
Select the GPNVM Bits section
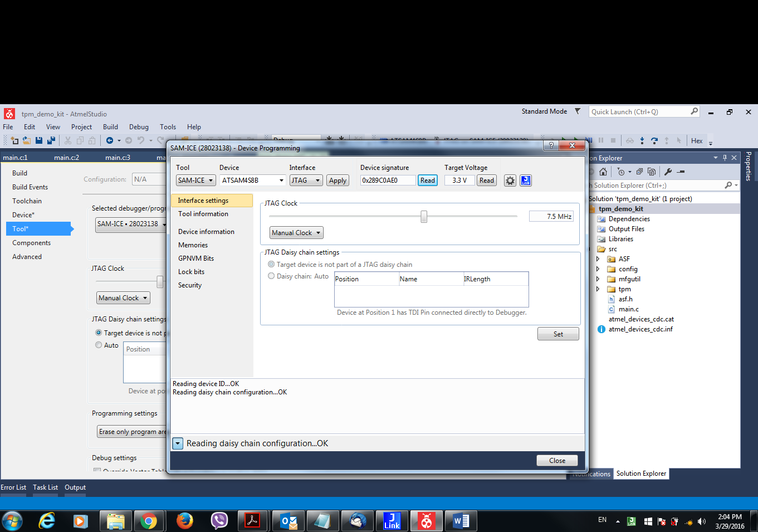point(196,258)
